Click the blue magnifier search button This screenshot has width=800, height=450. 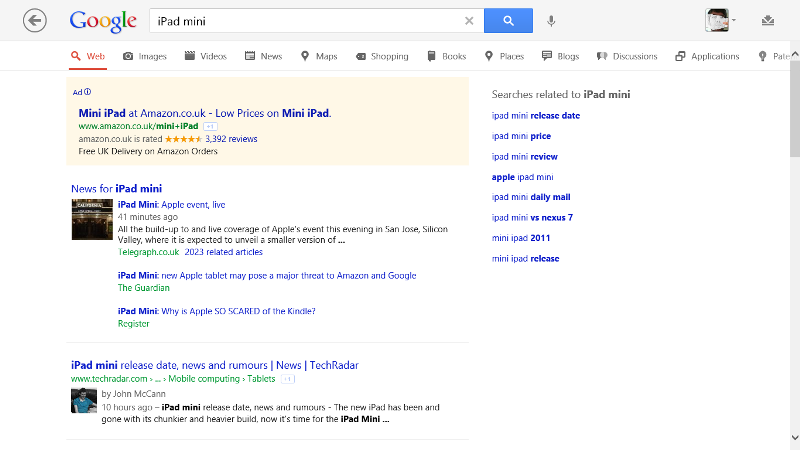click(x=508, y=20)
